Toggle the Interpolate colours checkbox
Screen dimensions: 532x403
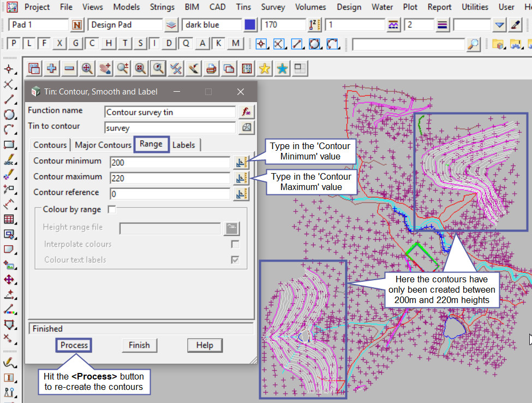click(x=235, y=244)
